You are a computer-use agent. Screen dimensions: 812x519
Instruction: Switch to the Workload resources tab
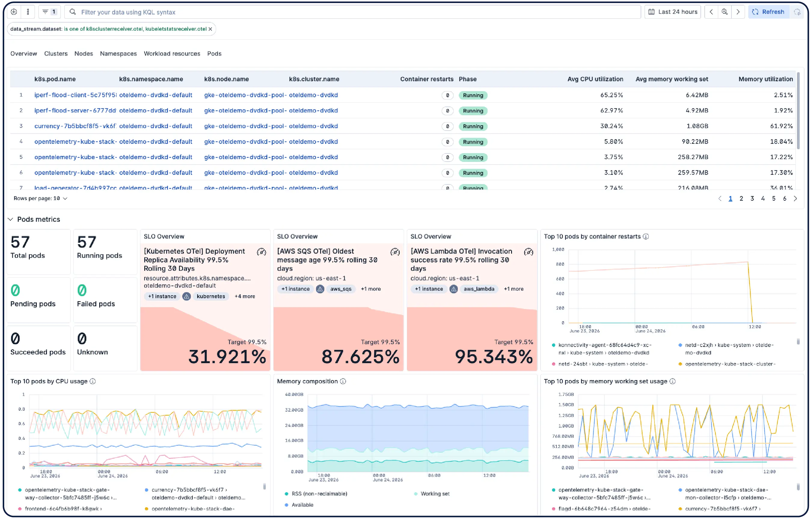pos(172,54)
